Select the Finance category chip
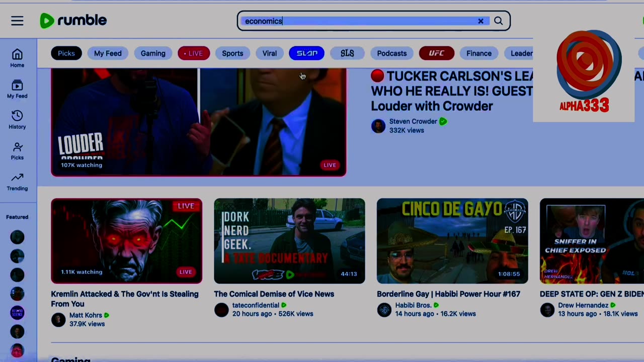Viewport: 644px width, 362px height. point(479,53)
